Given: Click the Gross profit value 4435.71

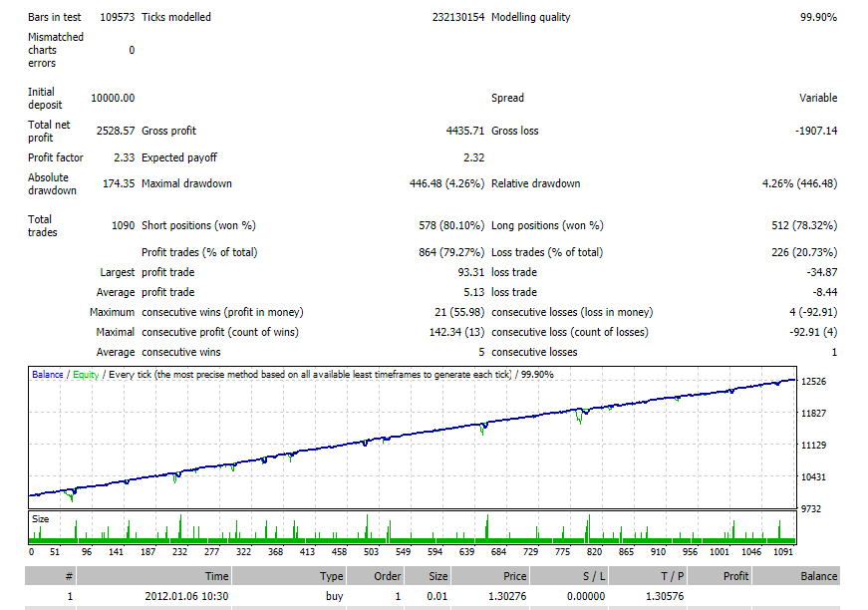Looking at the screenshot, I should 465,131.
